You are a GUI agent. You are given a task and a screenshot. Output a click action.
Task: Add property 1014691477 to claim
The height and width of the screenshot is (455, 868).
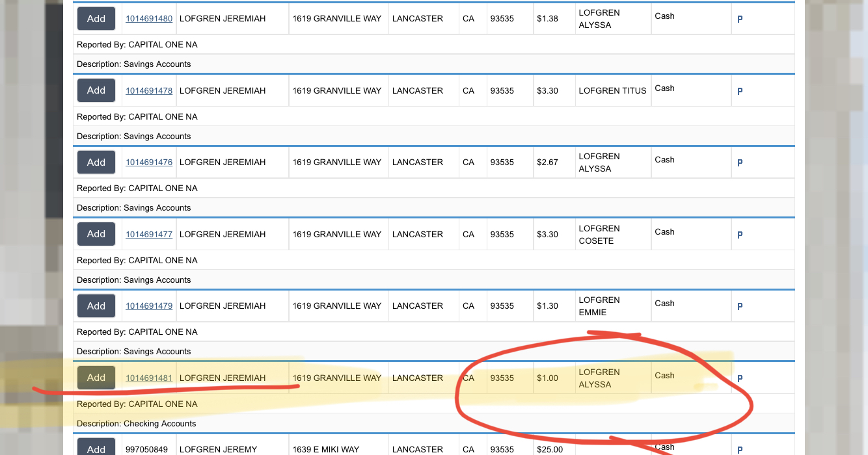click(96, 234)
